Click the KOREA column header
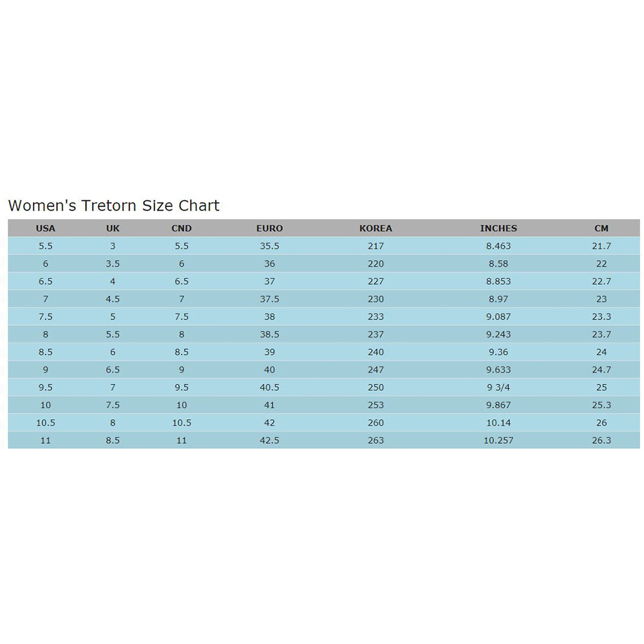 point(375,228)
